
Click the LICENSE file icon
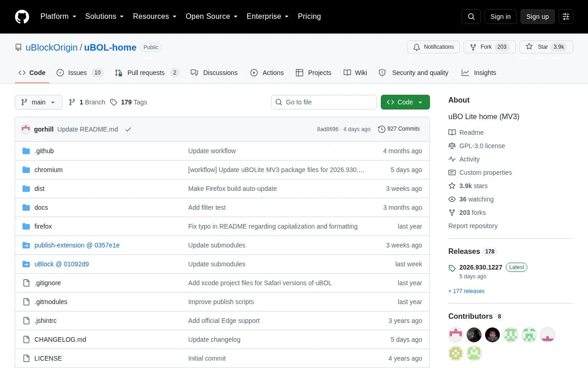tap(26, 358)
